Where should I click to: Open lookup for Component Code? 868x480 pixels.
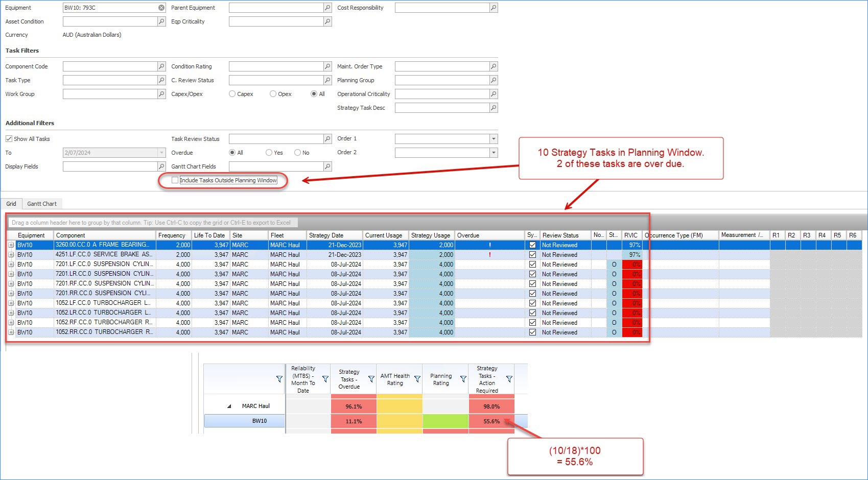161,66
